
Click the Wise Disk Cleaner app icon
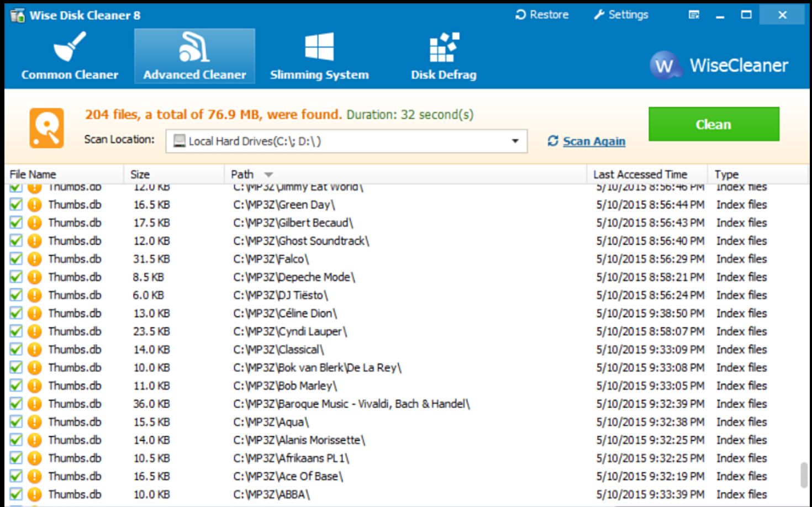tap(17, 15)
